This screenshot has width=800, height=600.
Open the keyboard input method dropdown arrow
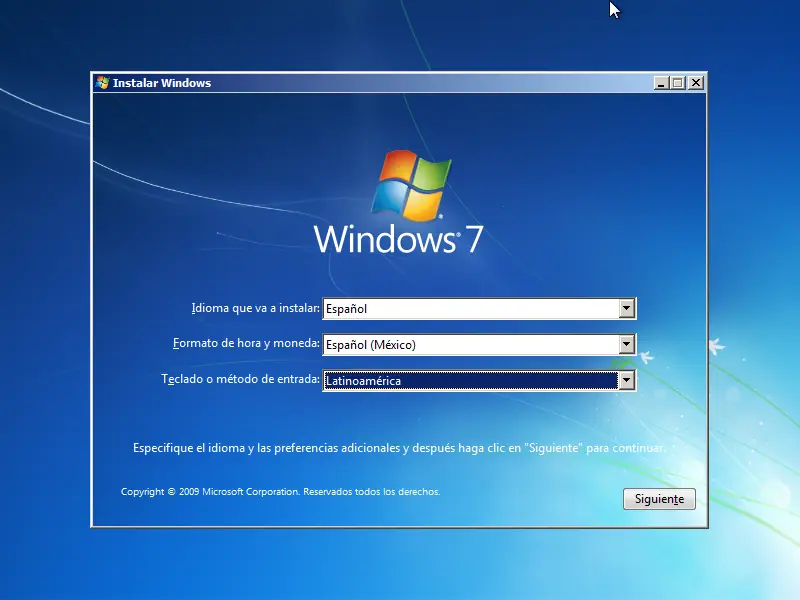[627, 381]
